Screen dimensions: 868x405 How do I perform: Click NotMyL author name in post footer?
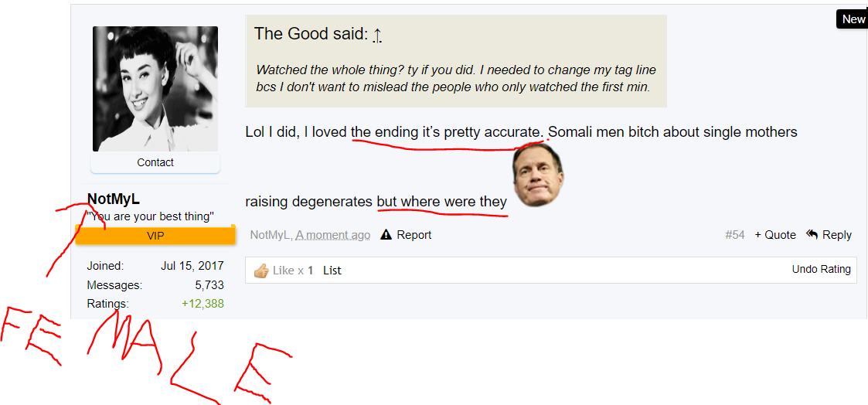271,235
